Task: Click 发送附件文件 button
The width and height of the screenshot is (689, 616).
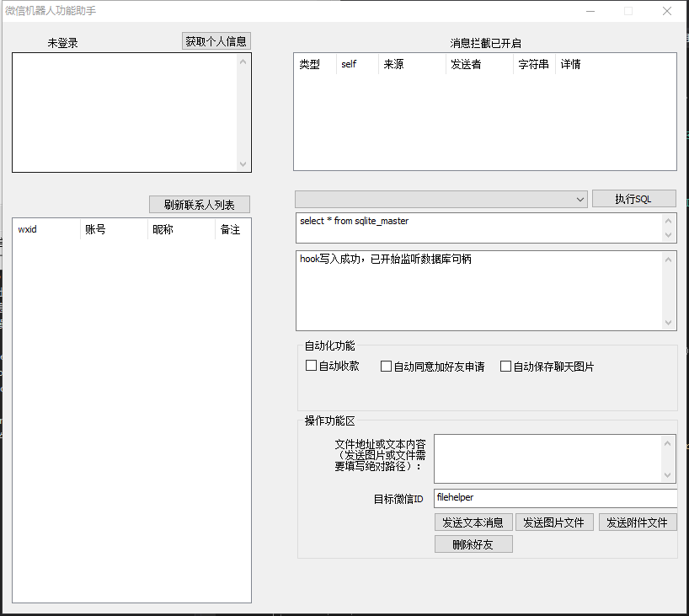Action: pos(638,522)
